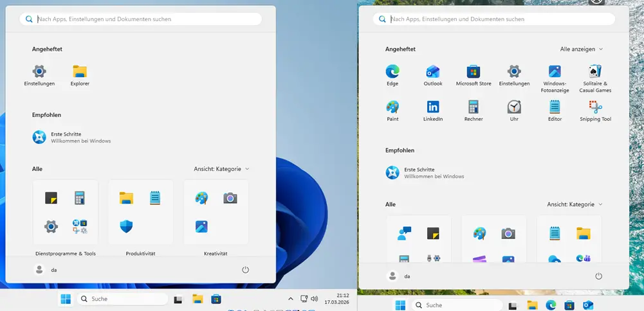Focus the Start menu search field on right
Viewport: 644px width, 311px height.
(495, 19)
